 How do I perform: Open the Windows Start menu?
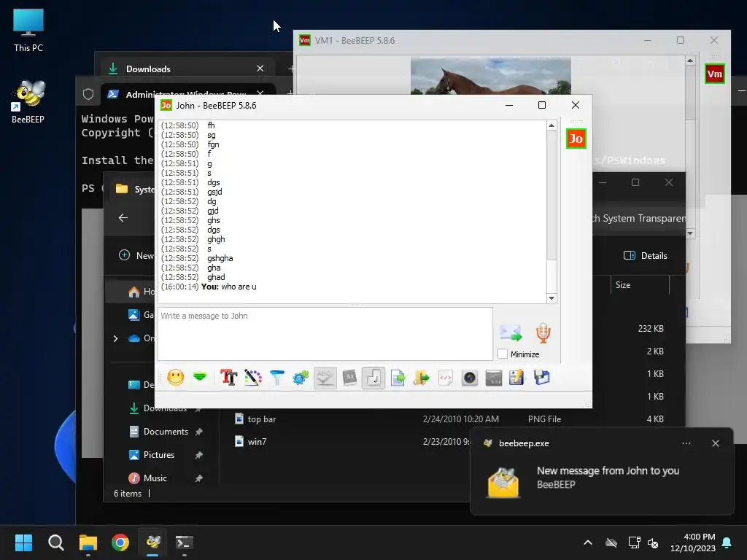23,542
